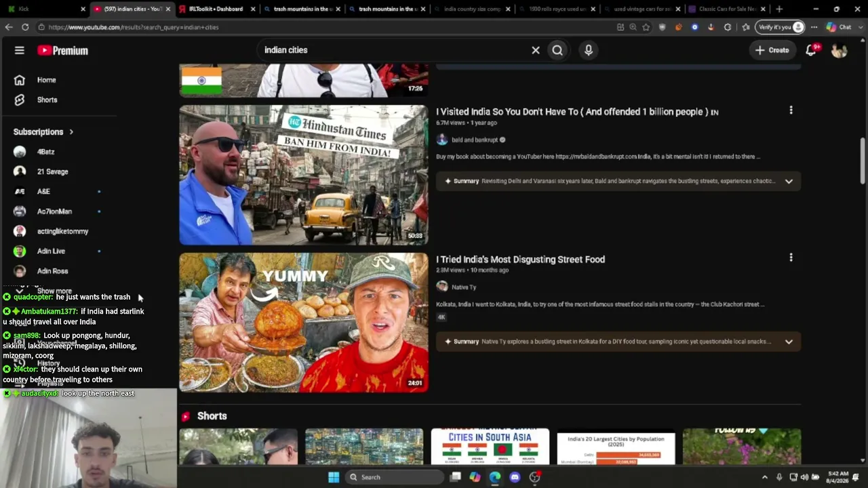The height and width of the screenshot is (488, 868).
Task: Switch to the used vintage cars tab
Action: coord(642,9)
